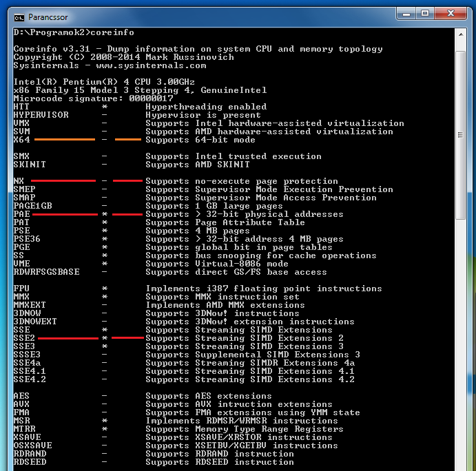
Task: Click 'Supports 64-bit mode' description
Action: [200, 140]
